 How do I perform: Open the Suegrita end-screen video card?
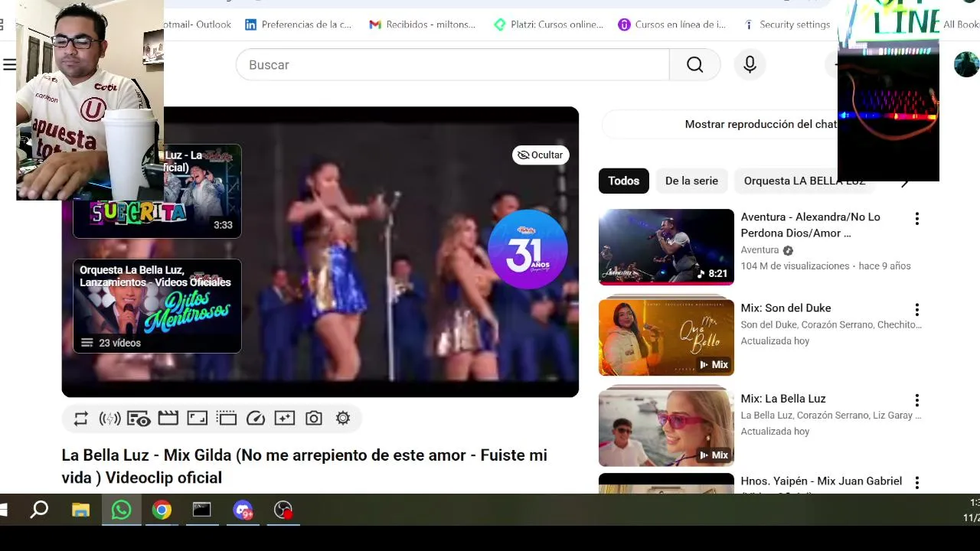(x=157, y=191)
